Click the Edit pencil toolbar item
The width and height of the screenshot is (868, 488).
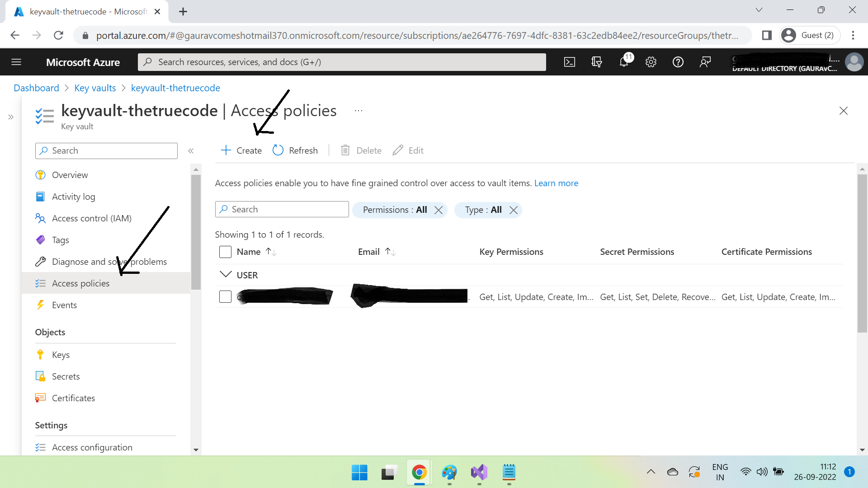[408, 150]
